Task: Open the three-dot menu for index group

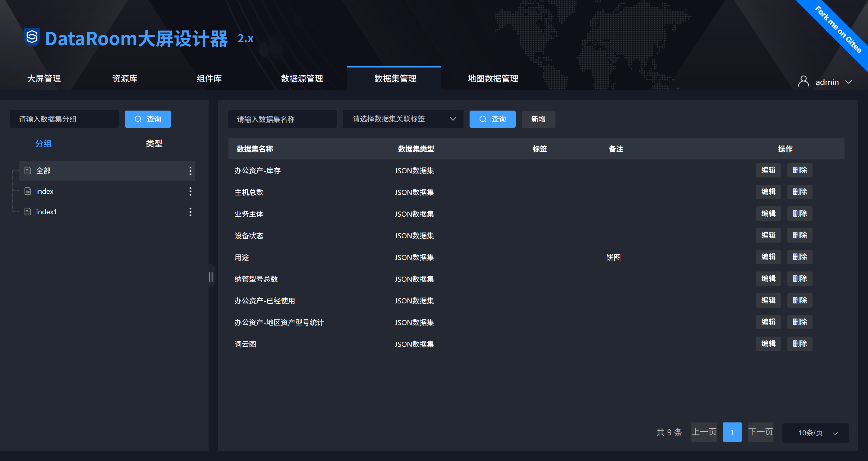Action: click(190, 191)
